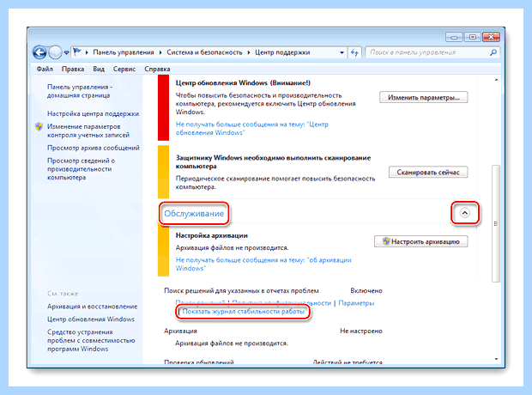Open the Справка menu
This screenshot has width=532, height=395.
tap(157, 69)
